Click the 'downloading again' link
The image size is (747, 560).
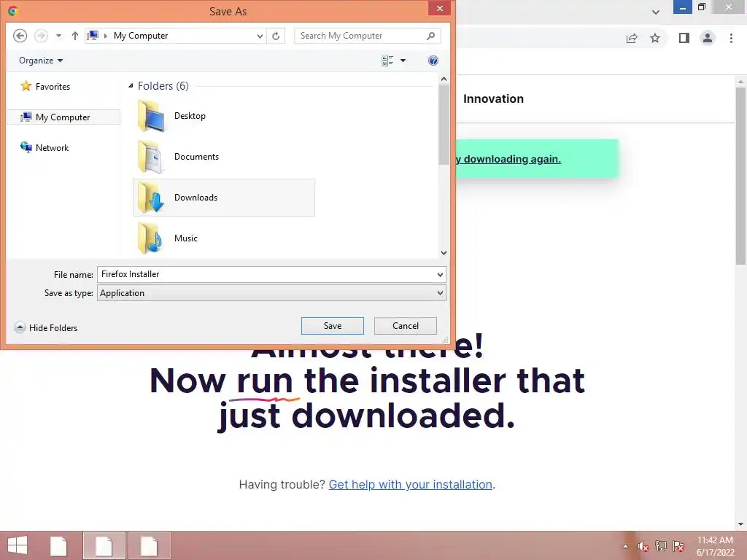coord(508,159)
